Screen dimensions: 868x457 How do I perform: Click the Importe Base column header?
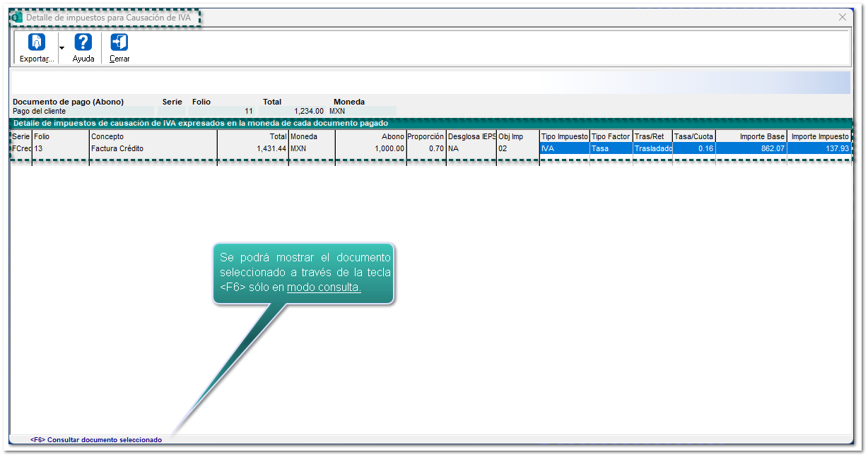pos(751,136)
